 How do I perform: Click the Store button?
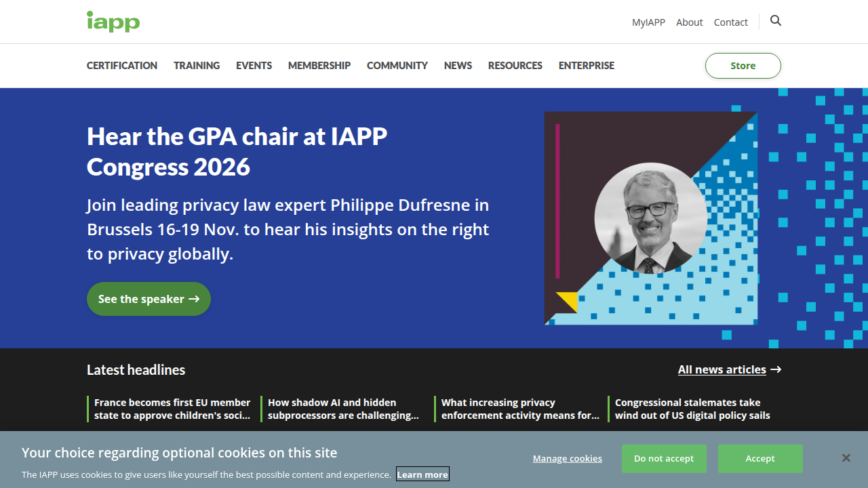[743, 66]
